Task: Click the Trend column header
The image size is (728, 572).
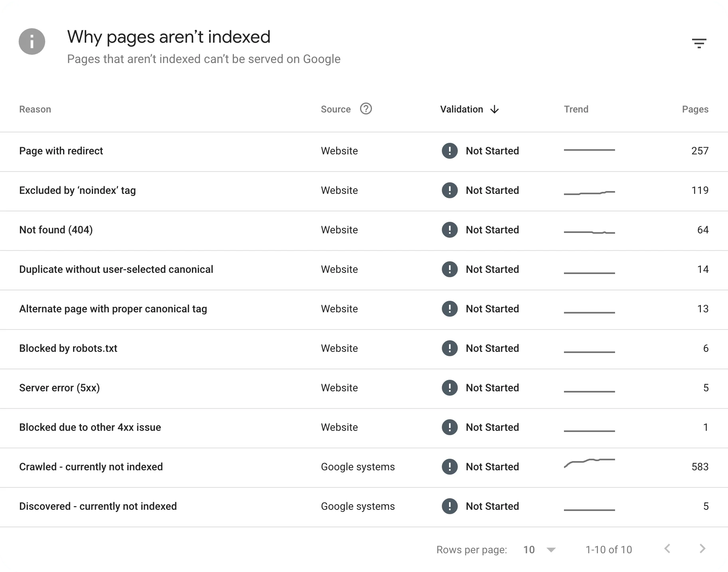Action: click(576, 109)
